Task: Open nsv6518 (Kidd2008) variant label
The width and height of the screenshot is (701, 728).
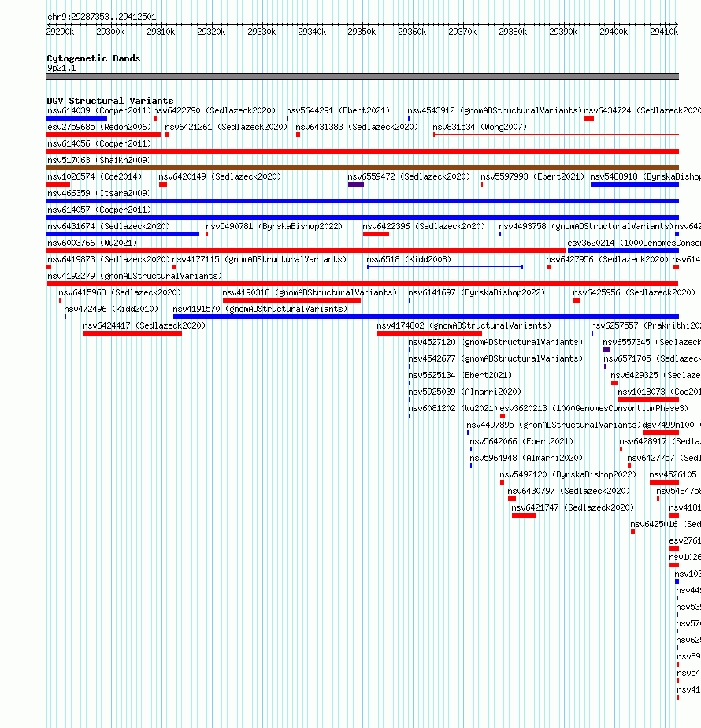Action: coord(409,259)
